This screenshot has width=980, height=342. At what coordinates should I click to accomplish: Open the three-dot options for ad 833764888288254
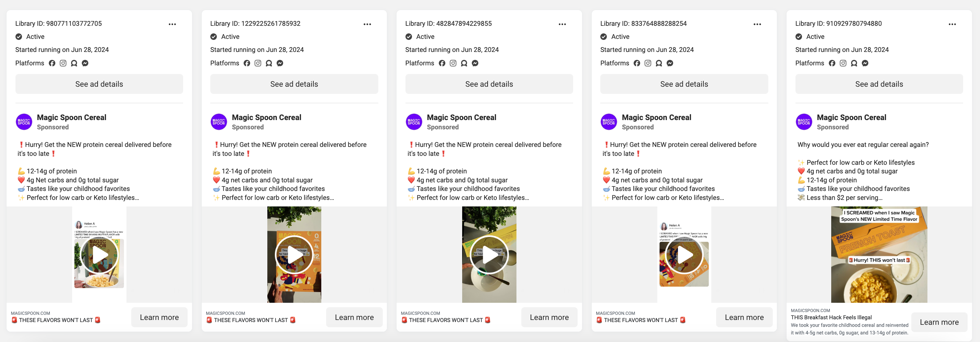click(x=757, y=24)
